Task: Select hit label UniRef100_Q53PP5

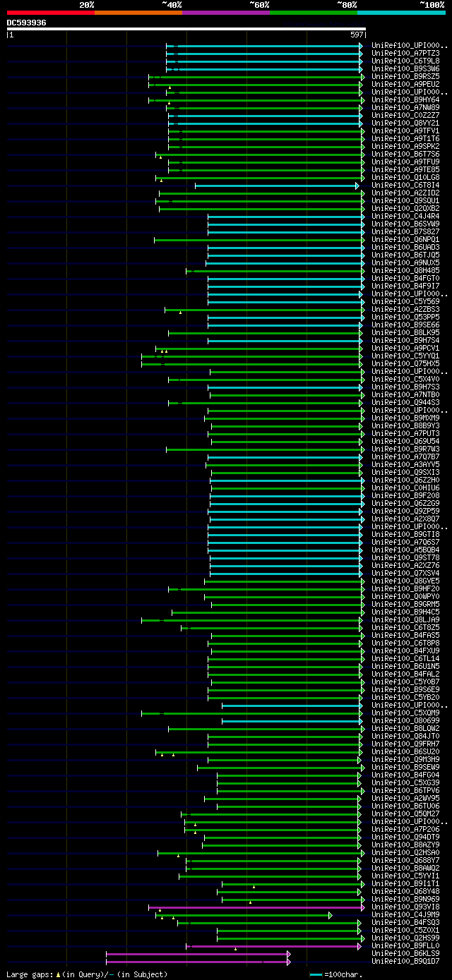Action: pyautogui.click(x=406, y=317)
